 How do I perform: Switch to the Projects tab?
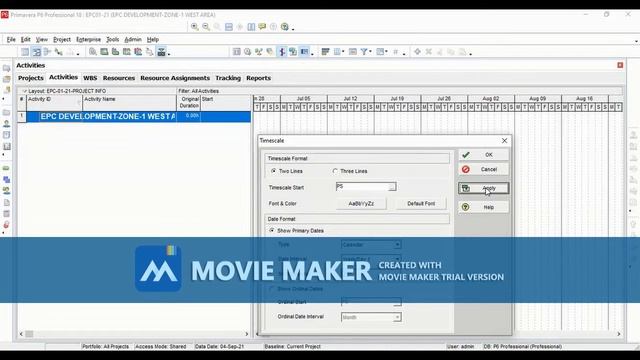pyautogui.click(x=31, y=78)
